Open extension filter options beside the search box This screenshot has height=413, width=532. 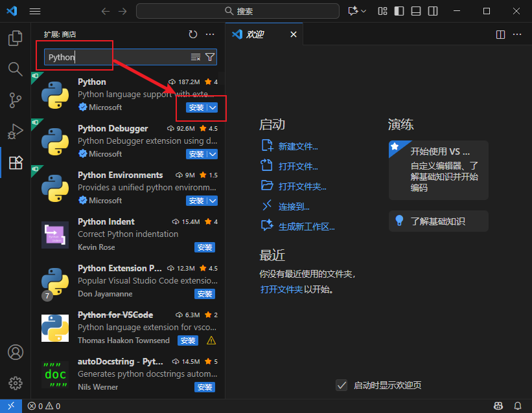pos(209,57)
